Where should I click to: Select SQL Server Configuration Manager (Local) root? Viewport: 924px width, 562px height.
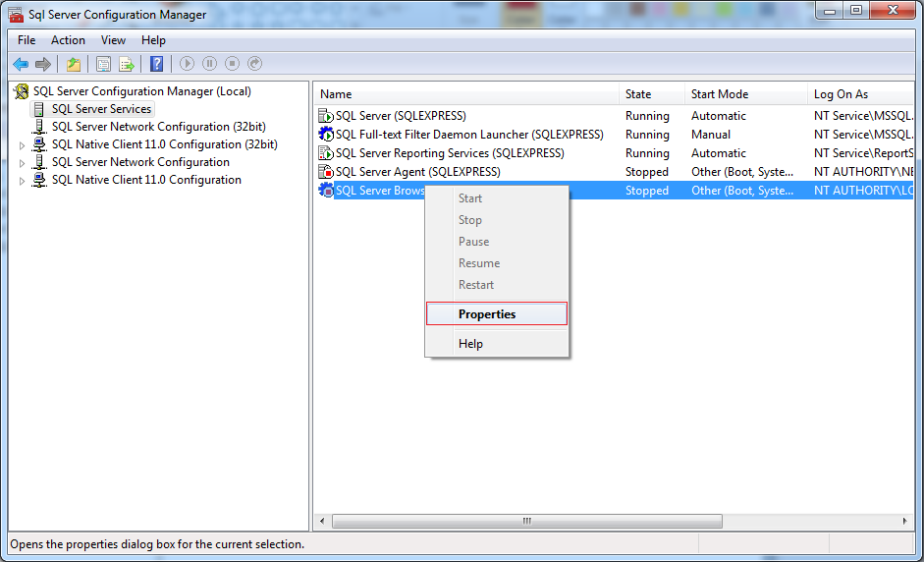tap(142, 91)
